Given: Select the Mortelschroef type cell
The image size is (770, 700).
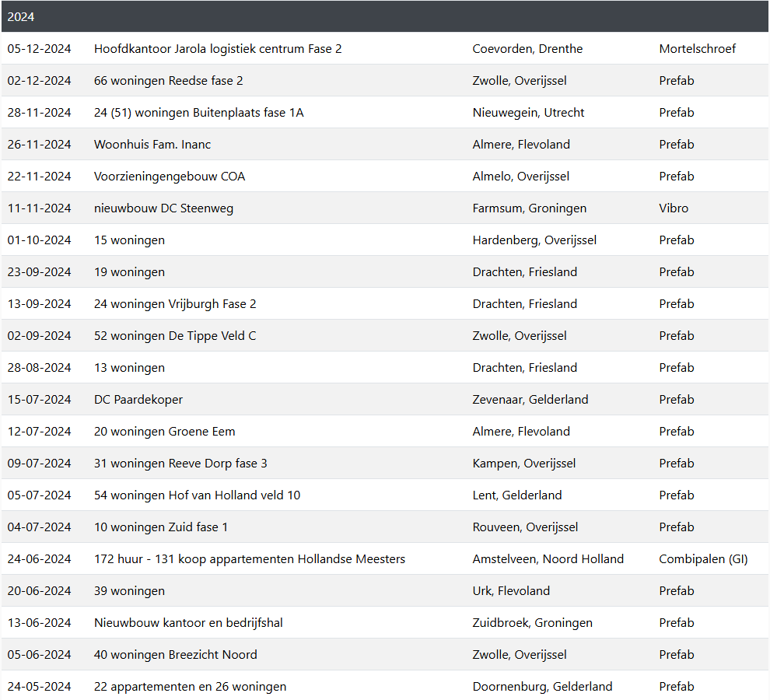Looking at the screenshot, I should (697, 49).
